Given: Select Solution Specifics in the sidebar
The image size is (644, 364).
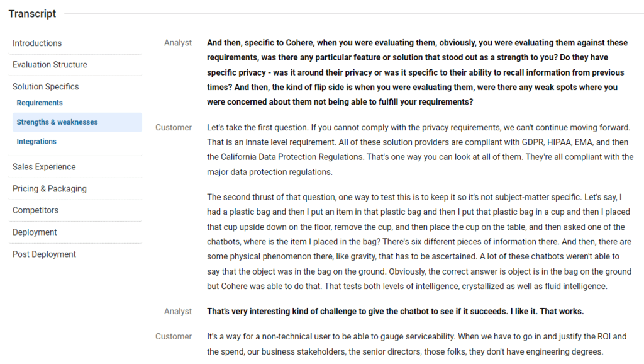Looking at the screenshot, I should [x=46, y=87].
